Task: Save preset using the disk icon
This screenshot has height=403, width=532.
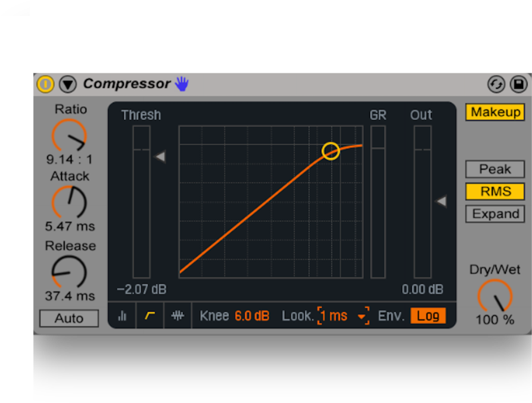Action: (519, 84)
